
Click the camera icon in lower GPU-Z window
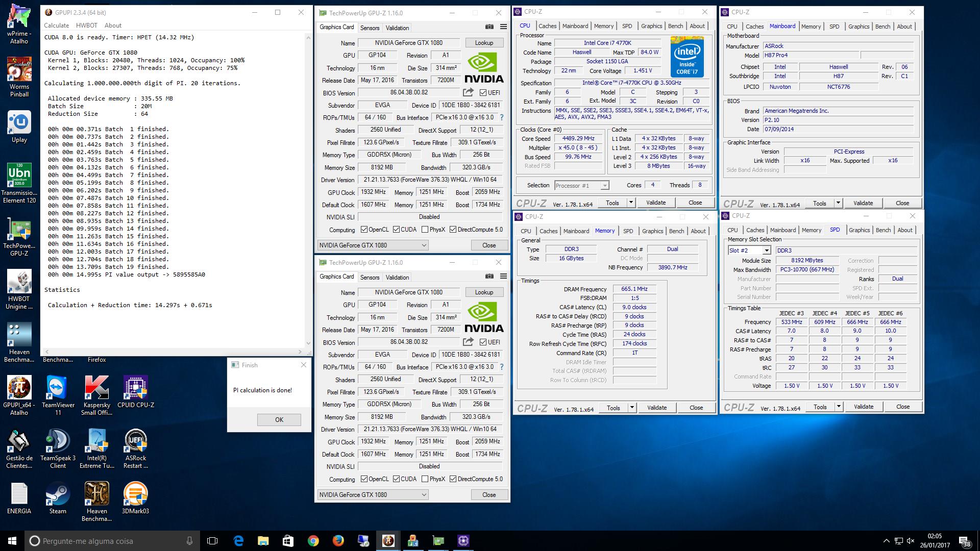tap(489, 277)
